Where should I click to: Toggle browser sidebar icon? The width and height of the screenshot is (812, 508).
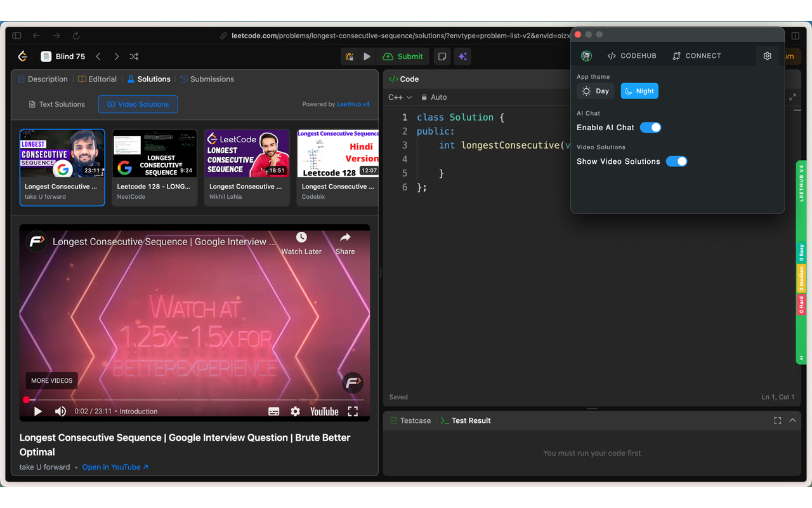tap(16, 36)
